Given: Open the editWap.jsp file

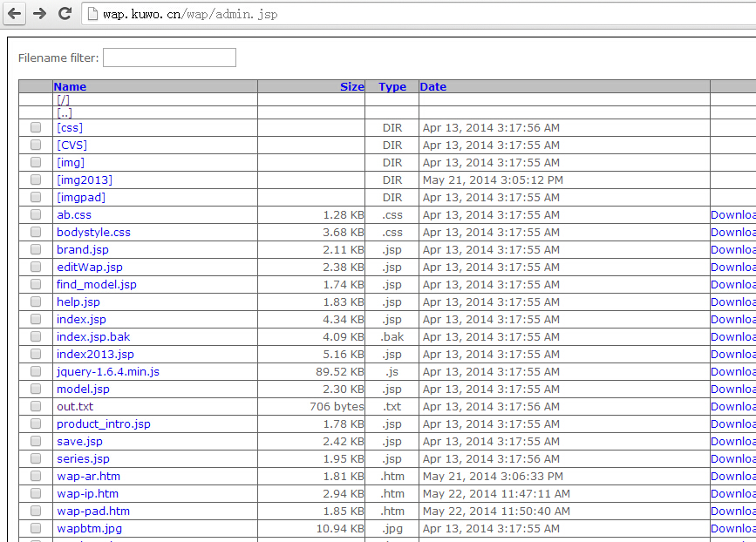Looking at the screenshot, I should [x=90, y=267].
